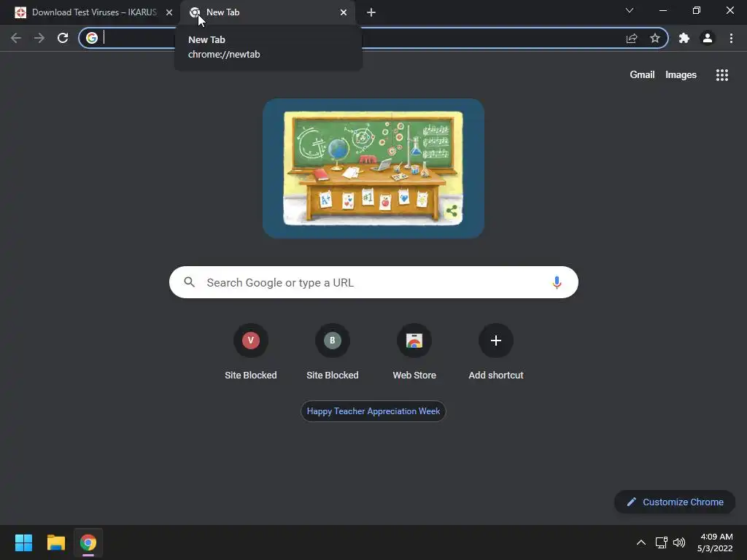Share this page using the share icon
The image size is (747, 560).
pyautogui.click(x=632, y=38)
